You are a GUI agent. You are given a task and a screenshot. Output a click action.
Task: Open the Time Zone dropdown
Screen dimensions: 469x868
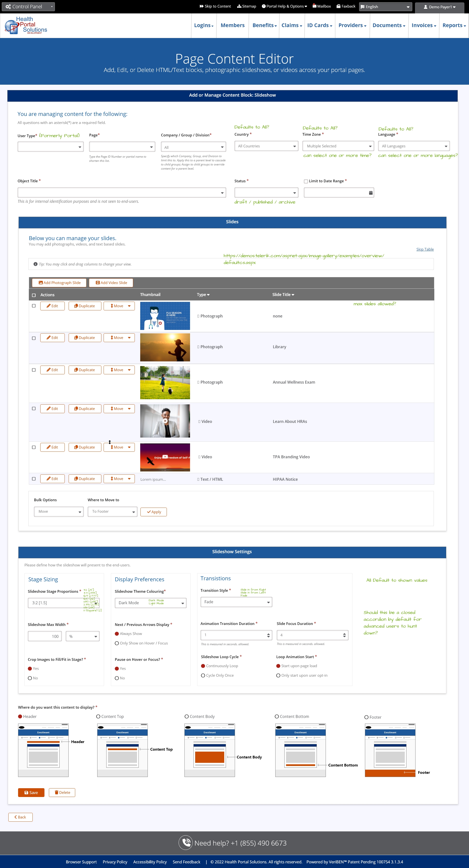338,146
